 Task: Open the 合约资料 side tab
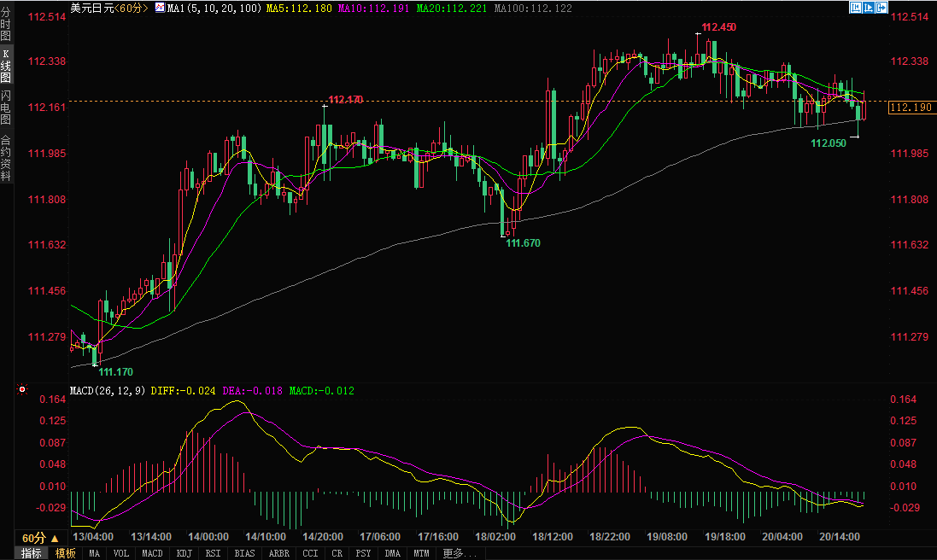pos(6,158)
